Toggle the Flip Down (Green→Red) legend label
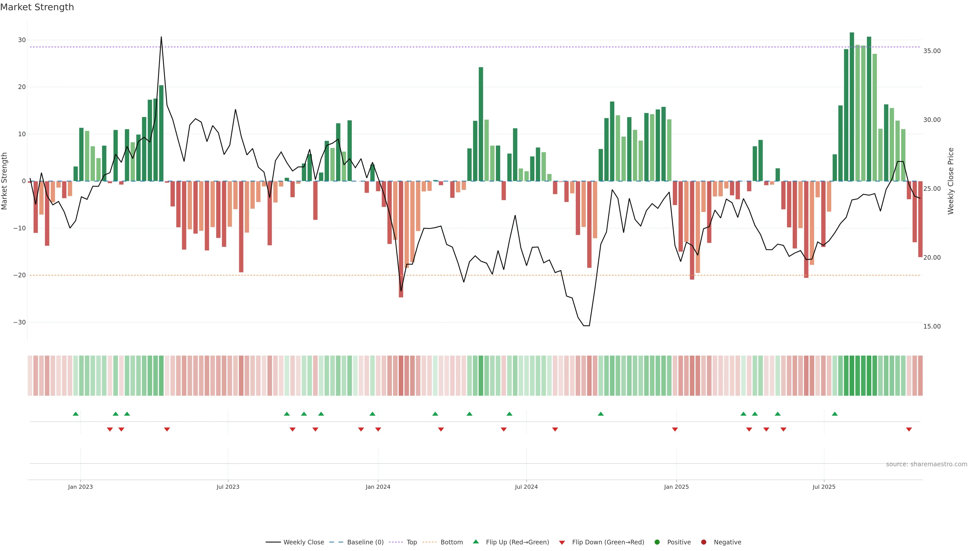This screenshot has width=980, height=551. point(608,542)
